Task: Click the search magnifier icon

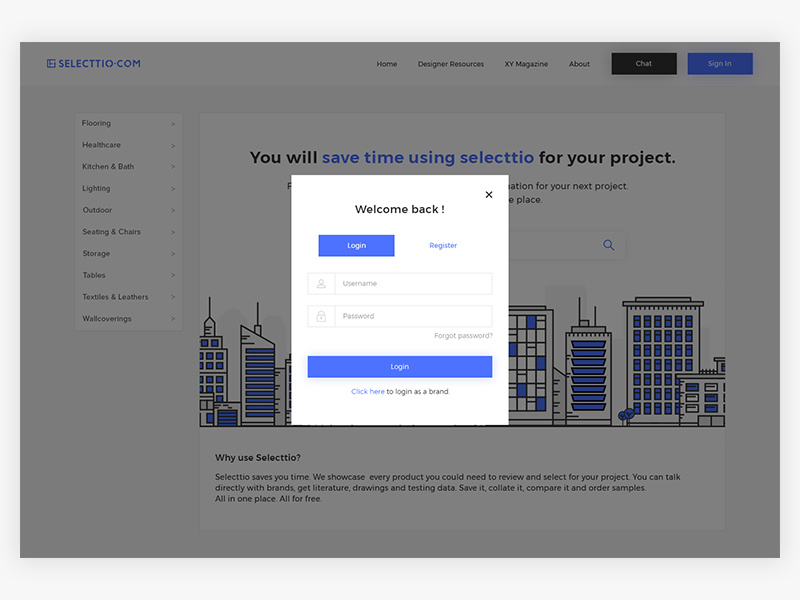Action: click(x=608, y=245)
